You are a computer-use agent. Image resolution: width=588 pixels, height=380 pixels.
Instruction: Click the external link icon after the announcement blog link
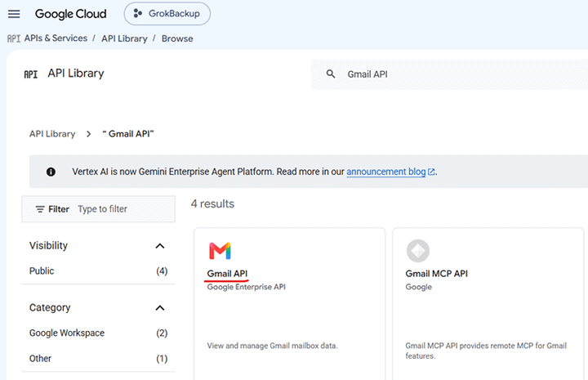point(431,172)
